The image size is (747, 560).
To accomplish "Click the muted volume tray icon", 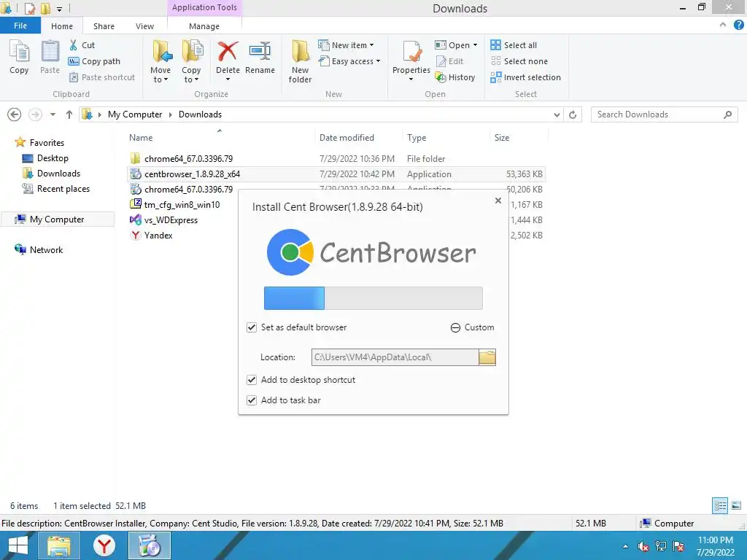I will tap(643, 546).
